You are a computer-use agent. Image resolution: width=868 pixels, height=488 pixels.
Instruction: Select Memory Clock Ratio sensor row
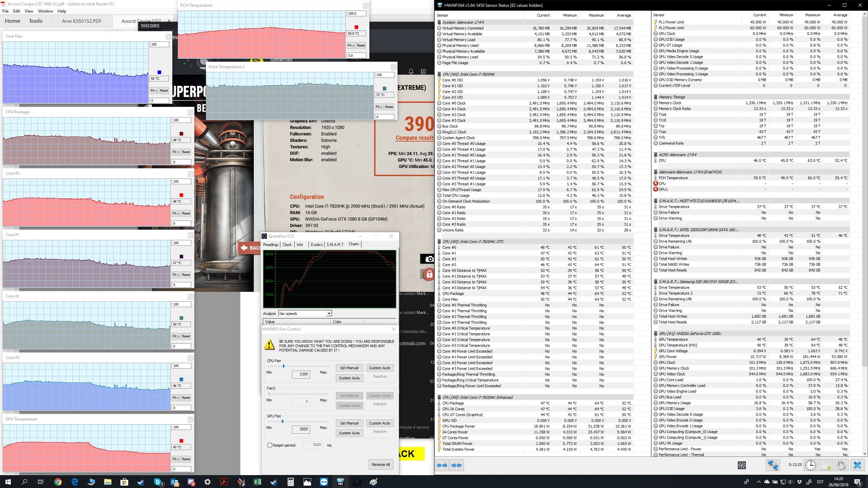click(x=751, y=109)
